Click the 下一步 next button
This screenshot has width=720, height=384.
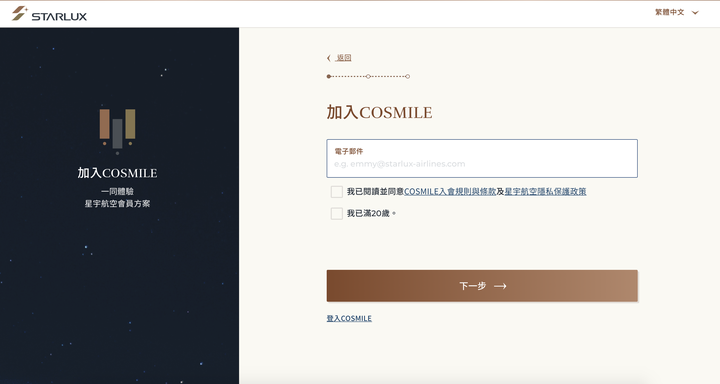click(482, 286)
